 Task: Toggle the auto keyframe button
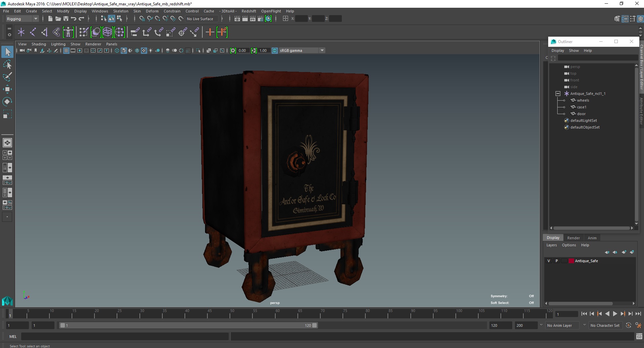(x=629, y=325)
